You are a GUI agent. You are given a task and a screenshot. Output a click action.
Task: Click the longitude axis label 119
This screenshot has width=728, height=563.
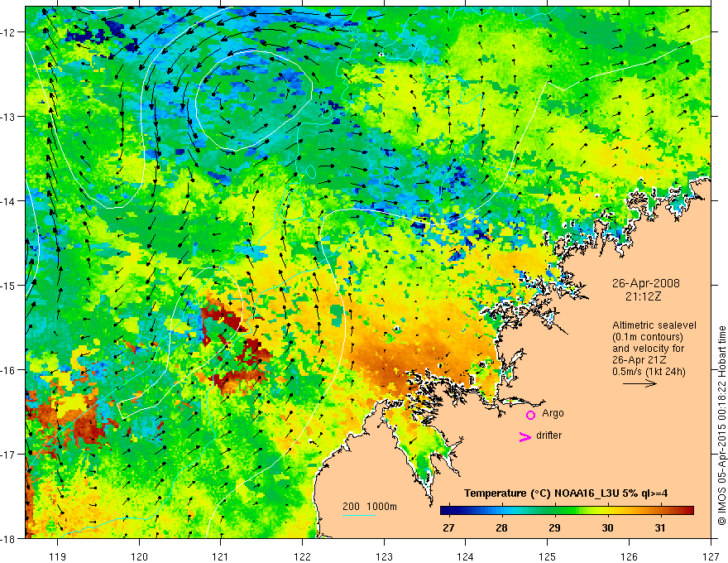click(58, 556)
